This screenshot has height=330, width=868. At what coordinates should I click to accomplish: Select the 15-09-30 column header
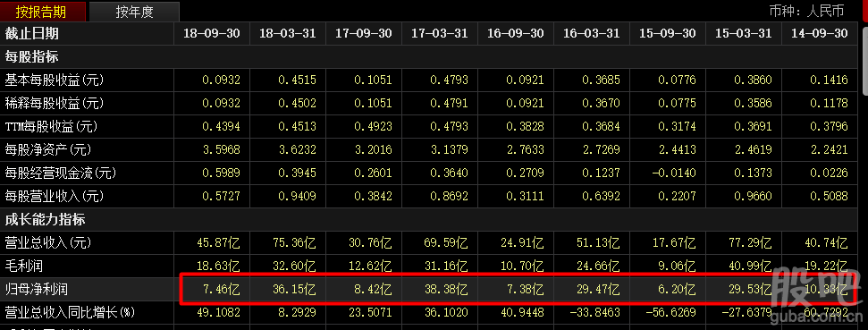(668, 33)
